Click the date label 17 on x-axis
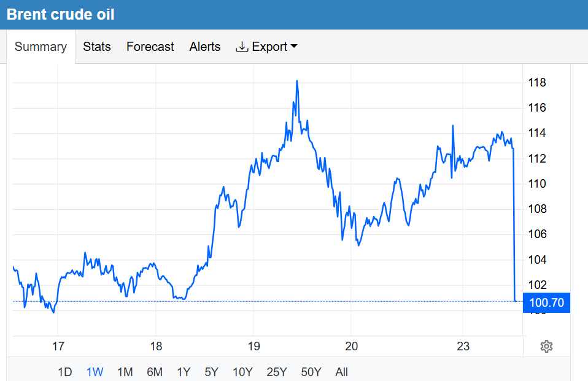The width and height of the screenshot is (588, 381). click(58, 346)
